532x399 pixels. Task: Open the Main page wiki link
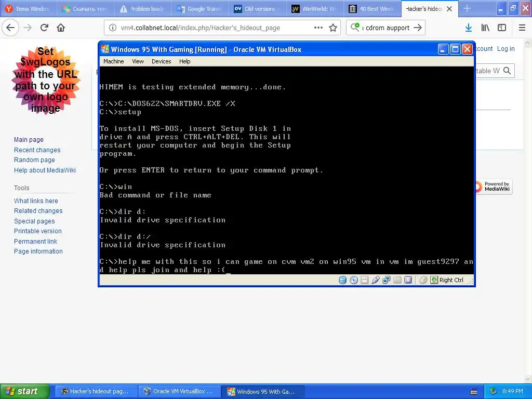click(29, 139)
